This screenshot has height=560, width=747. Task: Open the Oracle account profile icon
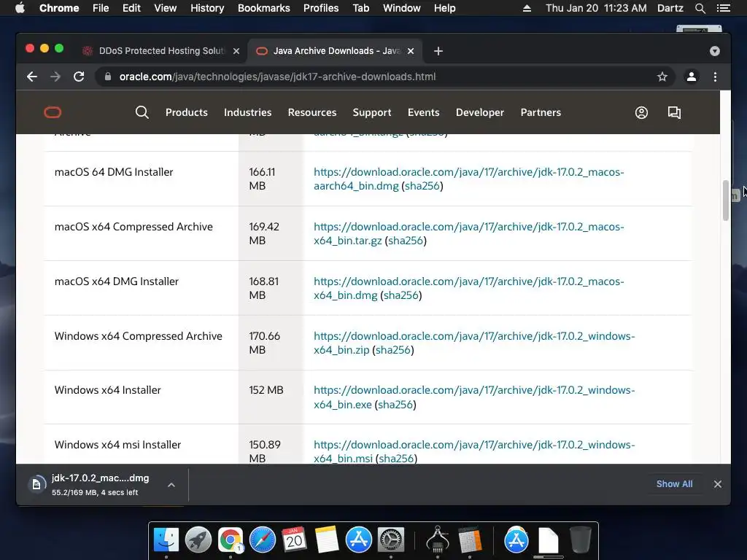(x=641, y=112)
